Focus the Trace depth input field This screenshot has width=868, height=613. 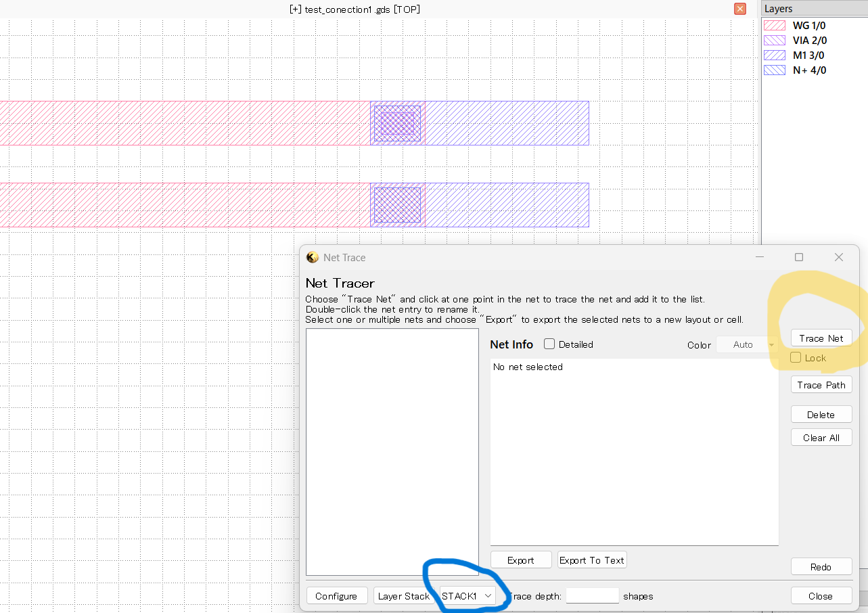coord(592,595)
